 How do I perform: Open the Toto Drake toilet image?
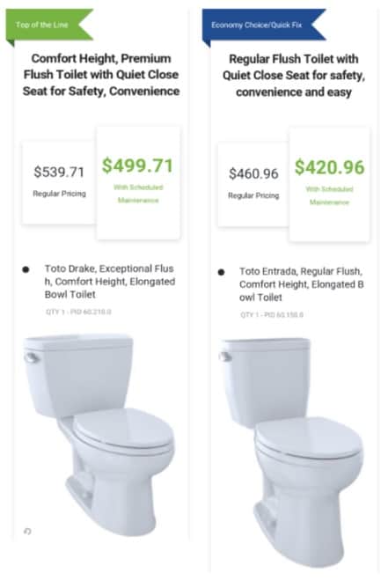[x=99, y=434]
